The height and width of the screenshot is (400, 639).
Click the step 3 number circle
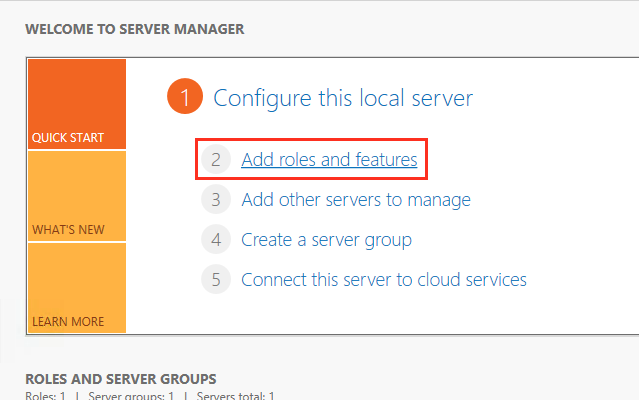tap(216, 200)
